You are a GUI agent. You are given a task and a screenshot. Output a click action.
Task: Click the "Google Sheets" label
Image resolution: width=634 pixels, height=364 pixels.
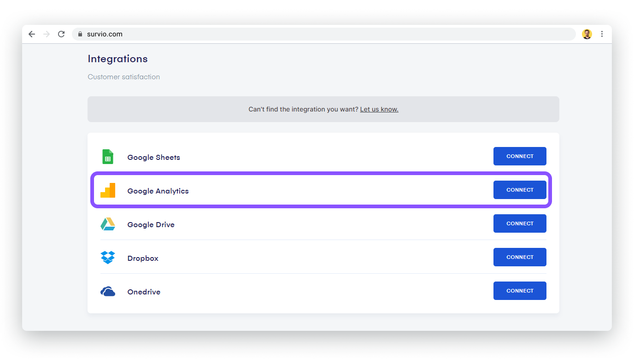(154, 157)
